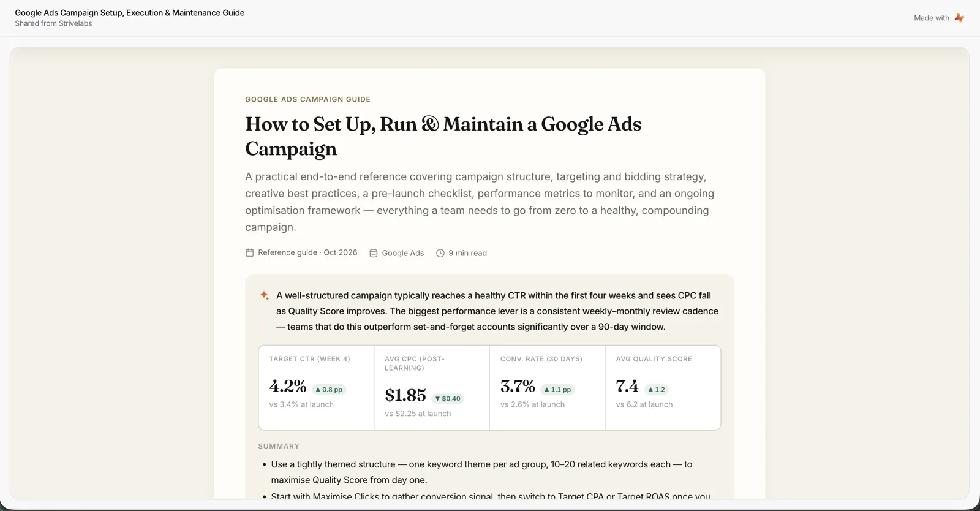Screen dimensions: 980x511
Task: Click the database icon beside Google Ads
Action: [x=374, y=253]
